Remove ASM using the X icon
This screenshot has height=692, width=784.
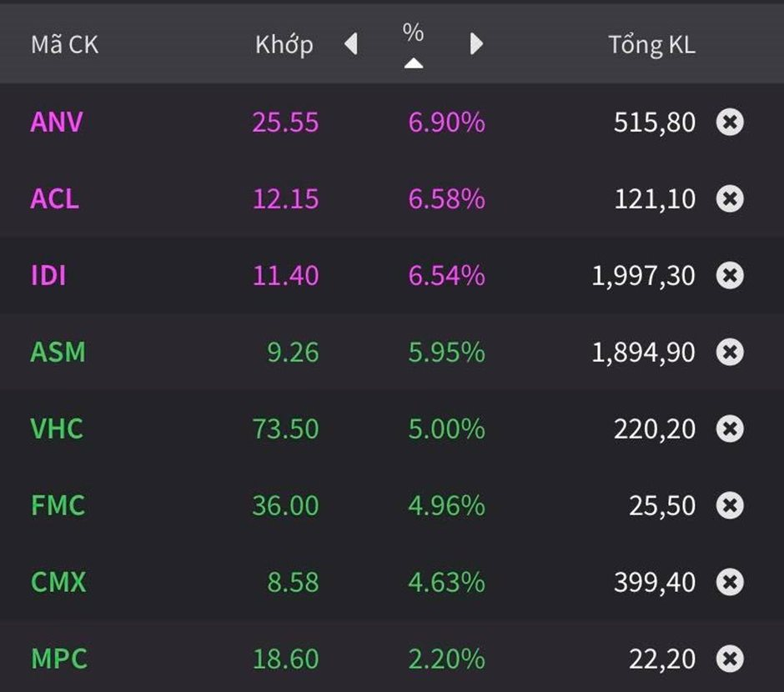730,353
